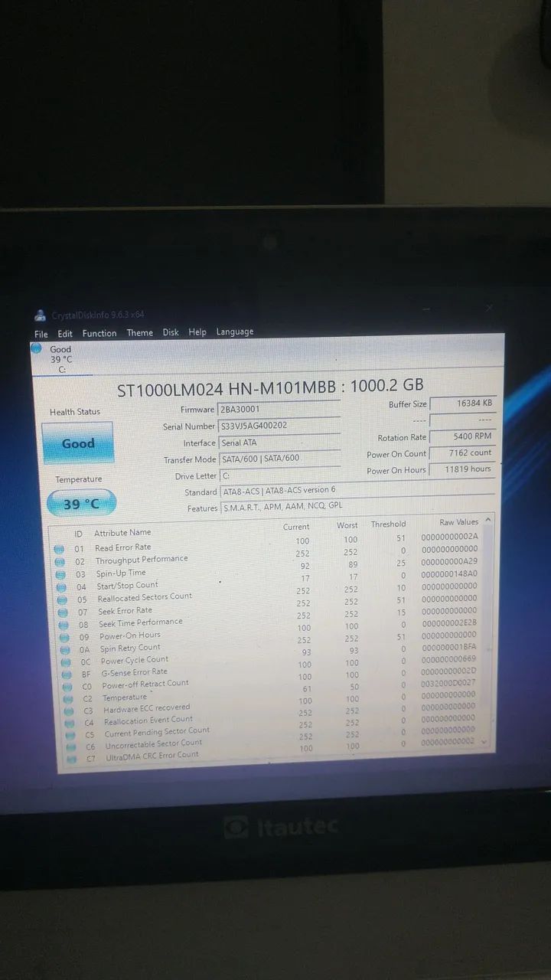Viewport: 551px width, 980px height.
Task: Click the Transfer Mode field
Action: [279, 459]
